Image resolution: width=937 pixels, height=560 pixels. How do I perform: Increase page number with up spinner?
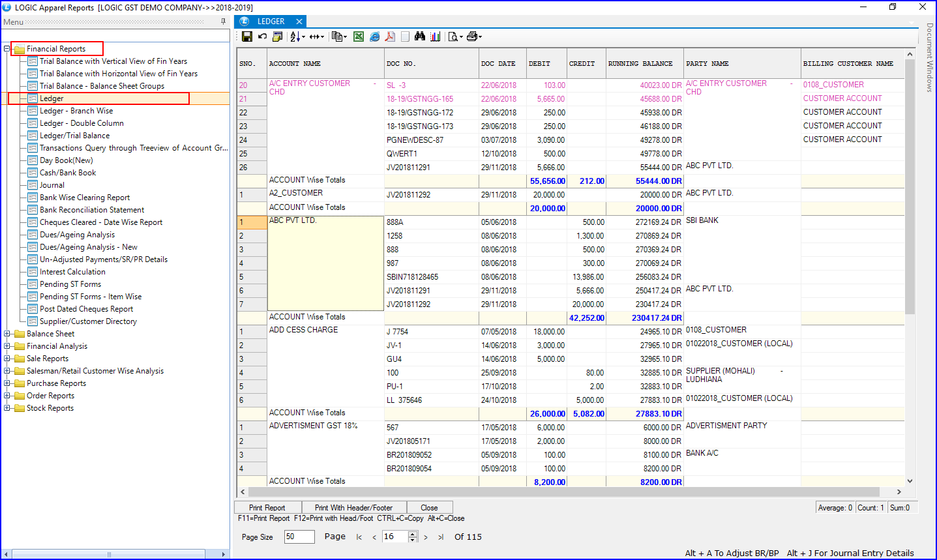pyautogui.click(x=412, y=534)
